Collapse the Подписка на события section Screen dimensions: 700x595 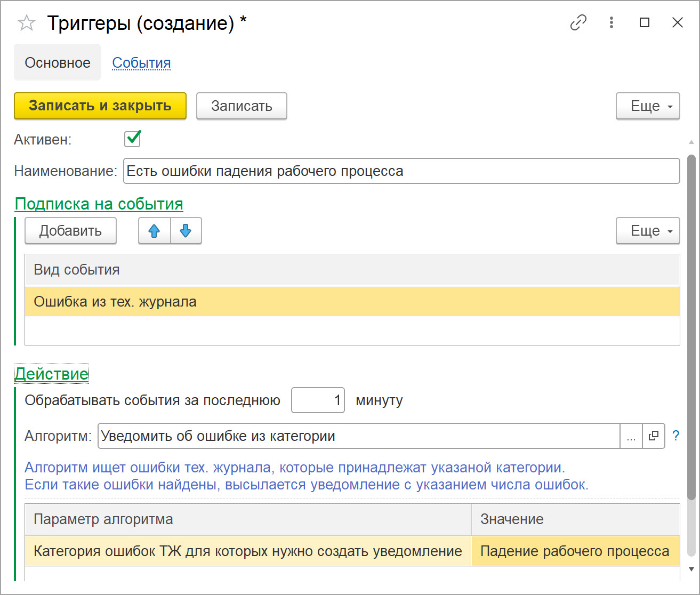tap(99, 204)
